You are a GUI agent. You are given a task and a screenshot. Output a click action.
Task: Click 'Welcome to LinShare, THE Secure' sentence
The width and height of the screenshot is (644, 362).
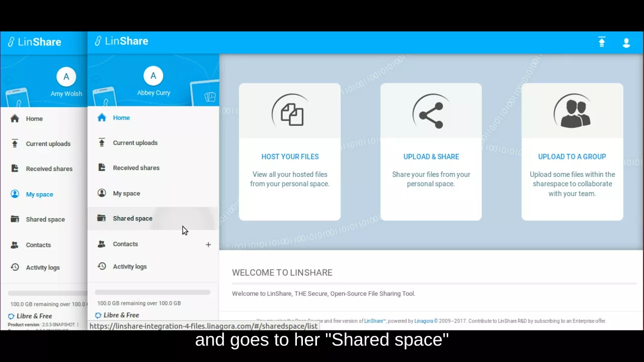click(x=324, y=294)
